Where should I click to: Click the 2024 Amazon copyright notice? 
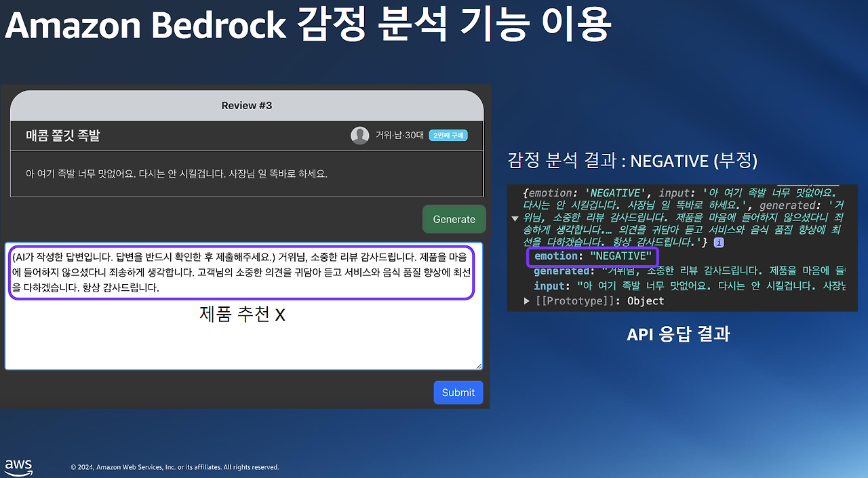tap(175, 466)
